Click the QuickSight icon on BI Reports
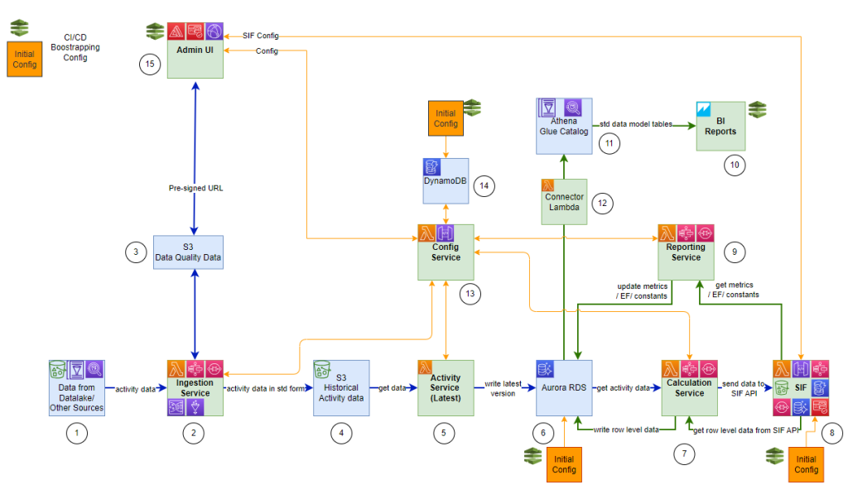 (706, 109)
